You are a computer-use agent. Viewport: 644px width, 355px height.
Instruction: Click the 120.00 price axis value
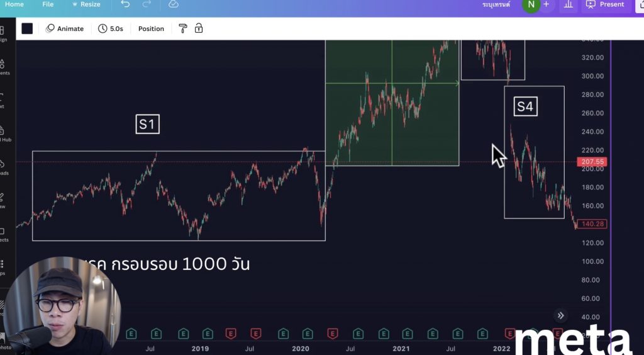click(x=592, y=243)
